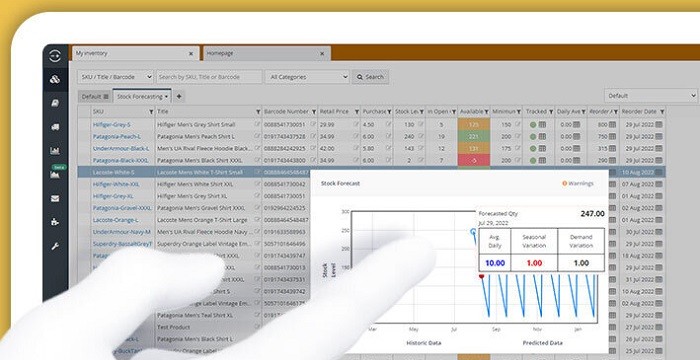Open the email envelope icon in sidebar
700x360 pixels.
click(x=55, y=199)
